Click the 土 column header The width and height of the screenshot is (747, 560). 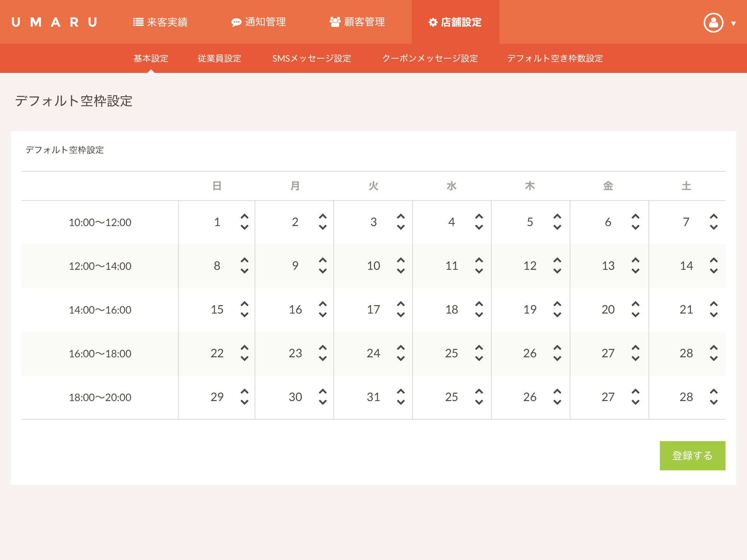[x=686, y=186]
